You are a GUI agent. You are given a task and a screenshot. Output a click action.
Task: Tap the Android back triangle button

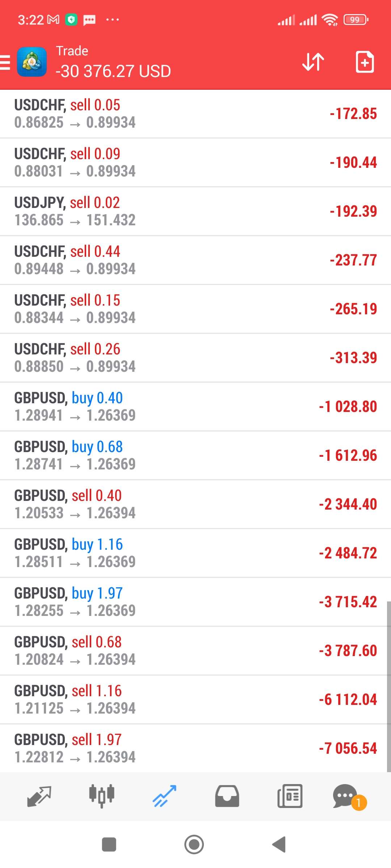click(279, 844)
